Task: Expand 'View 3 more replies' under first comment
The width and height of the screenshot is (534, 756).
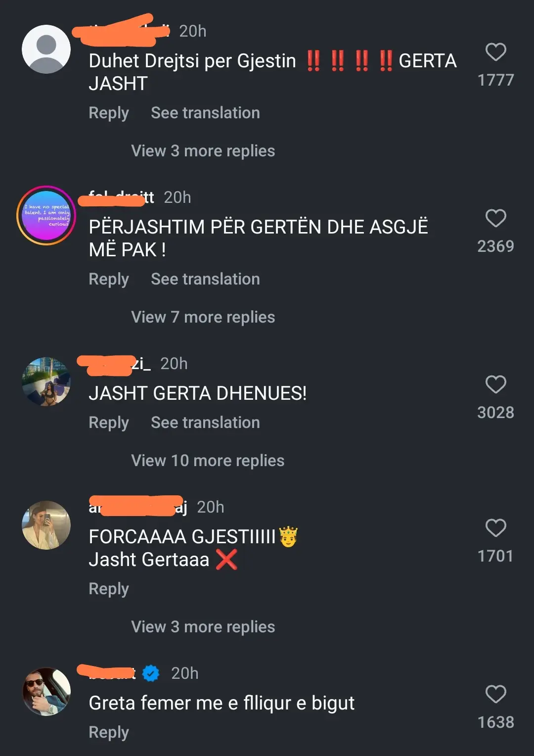Action: pyautogui.click(x=203, y=151)
